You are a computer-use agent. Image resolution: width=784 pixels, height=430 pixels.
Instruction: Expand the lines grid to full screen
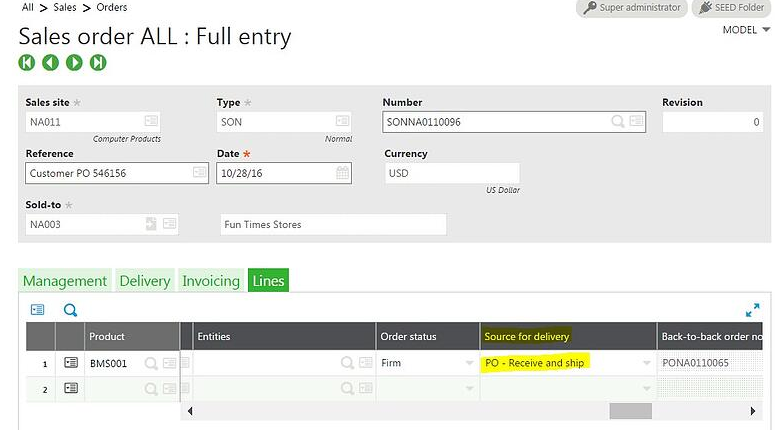[753, 310]
